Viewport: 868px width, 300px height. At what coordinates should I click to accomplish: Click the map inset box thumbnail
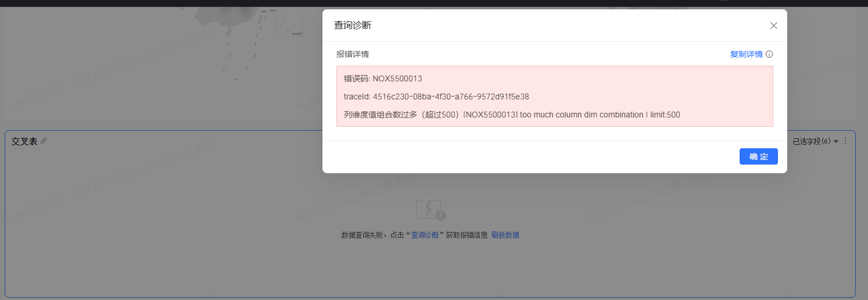(289, 20)
